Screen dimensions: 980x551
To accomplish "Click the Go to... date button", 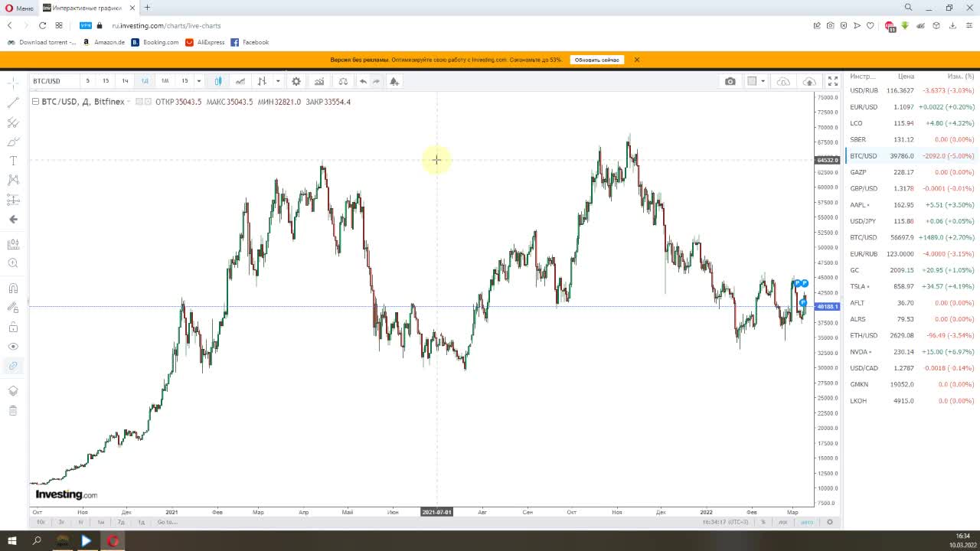I will click(167, 522).
